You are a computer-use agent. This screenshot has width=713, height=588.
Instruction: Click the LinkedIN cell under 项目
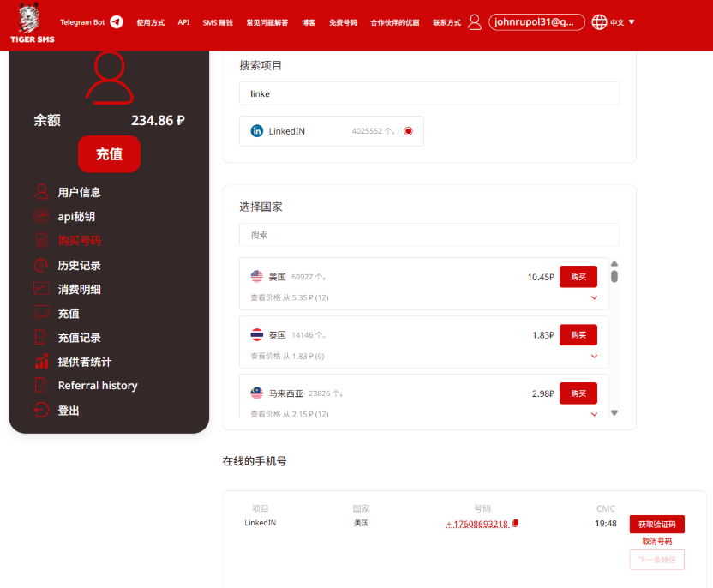coord(261,523)
